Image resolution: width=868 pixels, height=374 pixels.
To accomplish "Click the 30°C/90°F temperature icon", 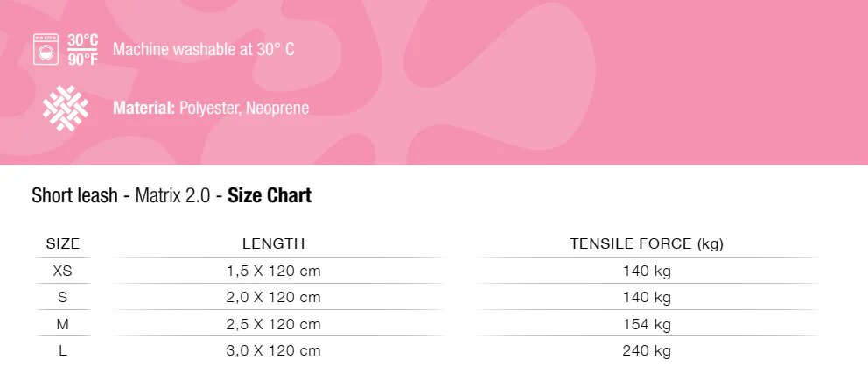I will click(83, 49).
